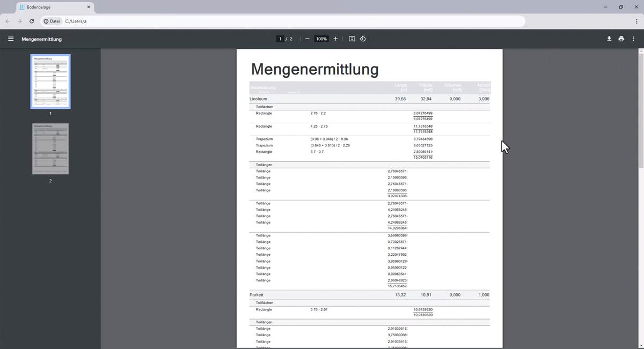Image resolution: width=644 pixels, height=349 pixels.
Task: Close the Bodenbeläge tab
Action: [x=89, y=7]
